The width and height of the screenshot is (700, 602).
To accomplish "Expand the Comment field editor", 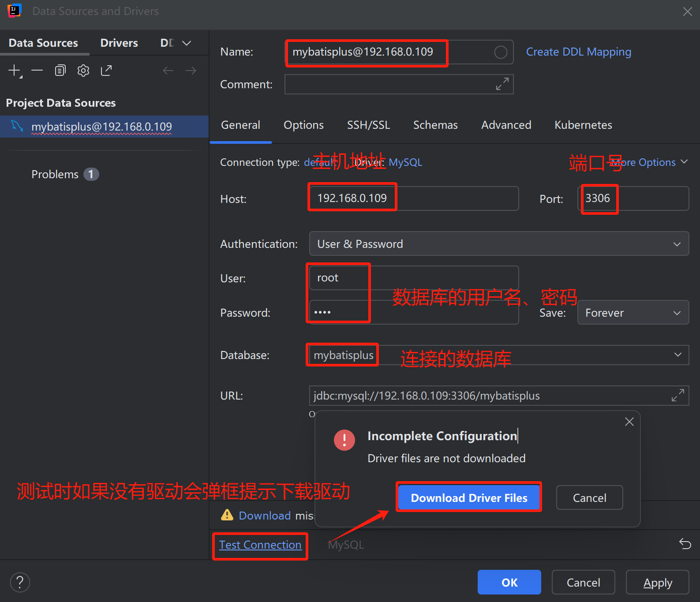I will [x=502, y=84].
